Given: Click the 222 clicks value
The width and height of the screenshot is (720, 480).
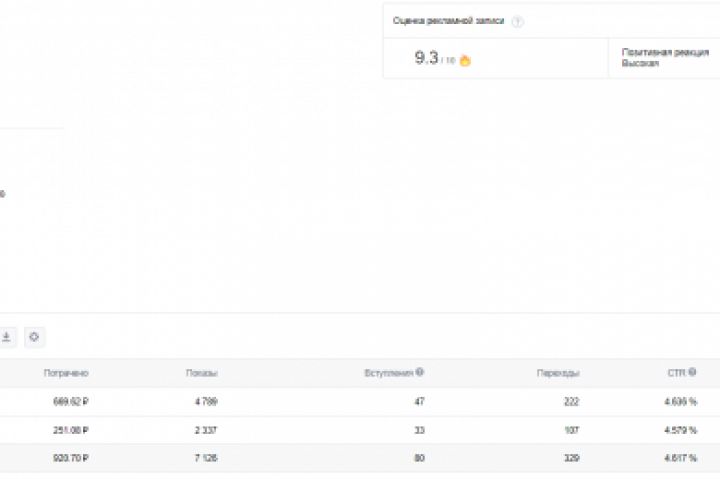Looking at the screenshot, I should pos(571,402).
